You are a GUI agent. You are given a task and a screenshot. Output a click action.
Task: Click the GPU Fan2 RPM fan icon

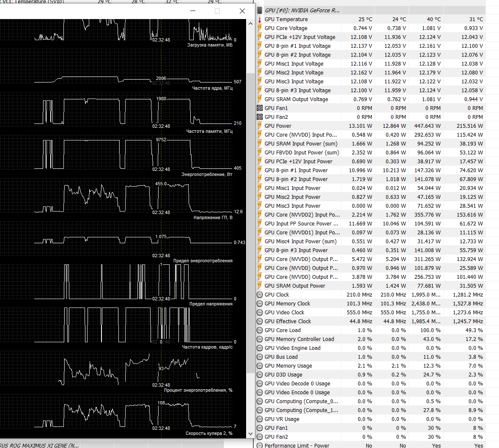(x=259, y=117)
